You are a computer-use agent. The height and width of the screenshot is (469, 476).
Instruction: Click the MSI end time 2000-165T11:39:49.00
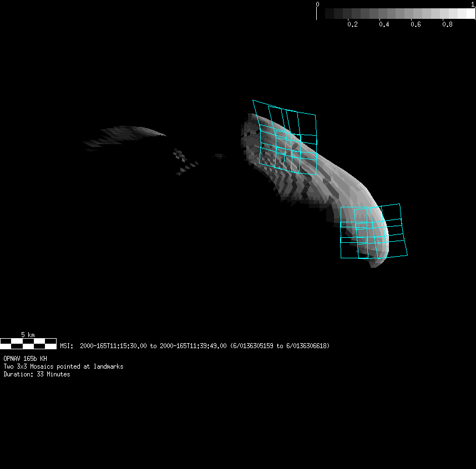click(193, 346)
